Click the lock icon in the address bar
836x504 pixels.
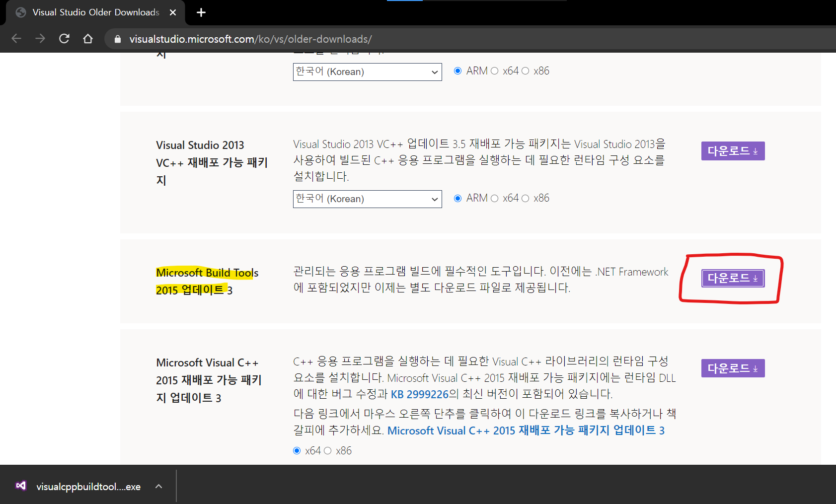118,39
